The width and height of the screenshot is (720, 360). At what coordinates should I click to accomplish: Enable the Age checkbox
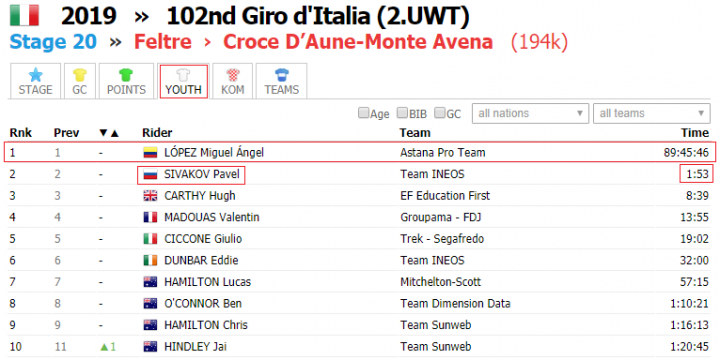tap(363, 113)
